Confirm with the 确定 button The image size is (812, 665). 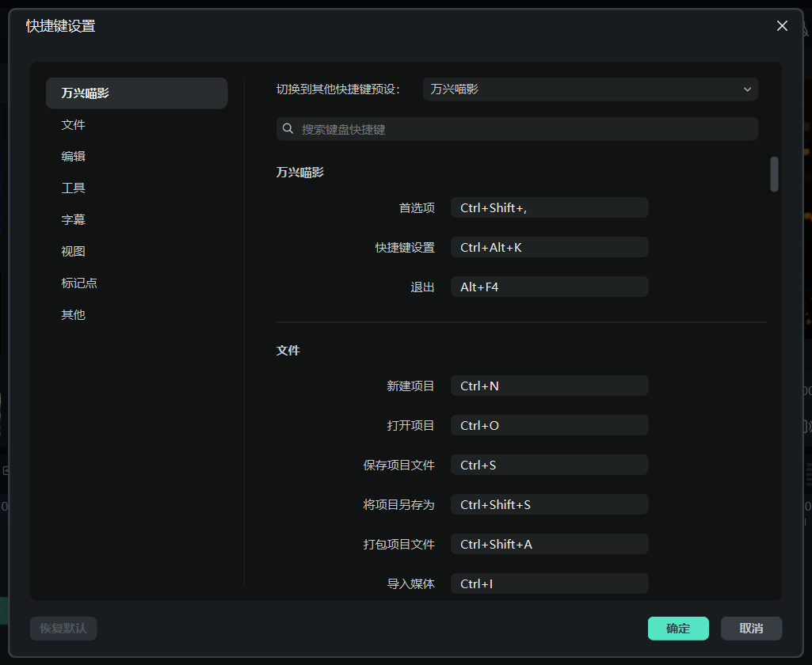(678, 629)
